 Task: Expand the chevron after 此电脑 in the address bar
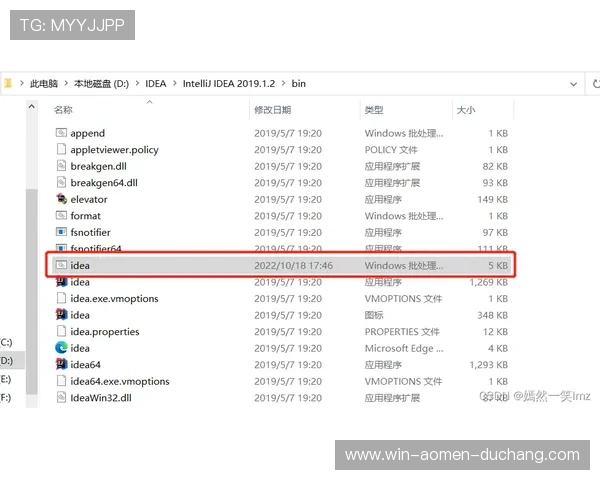pyautogui.click(x=66, y=83)
